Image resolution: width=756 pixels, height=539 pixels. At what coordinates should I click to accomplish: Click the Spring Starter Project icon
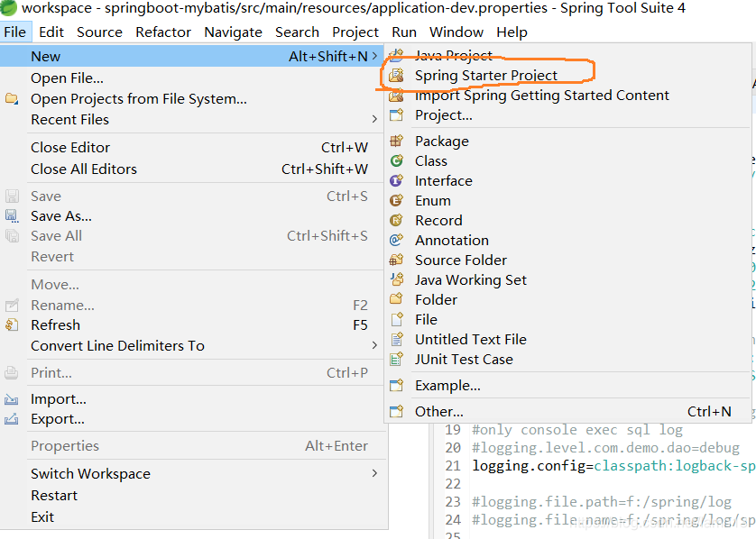[396, 75]
